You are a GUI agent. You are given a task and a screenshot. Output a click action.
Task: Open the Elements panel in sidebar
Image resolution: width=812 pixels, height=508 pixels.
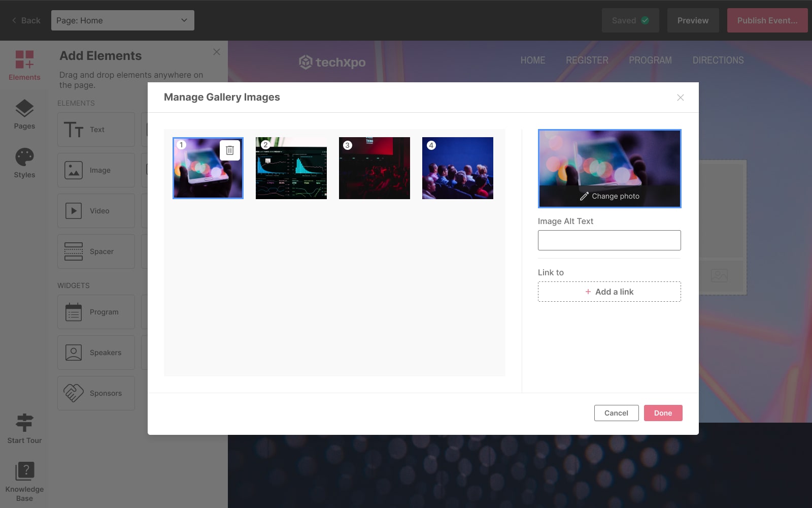tap(24, 66)
